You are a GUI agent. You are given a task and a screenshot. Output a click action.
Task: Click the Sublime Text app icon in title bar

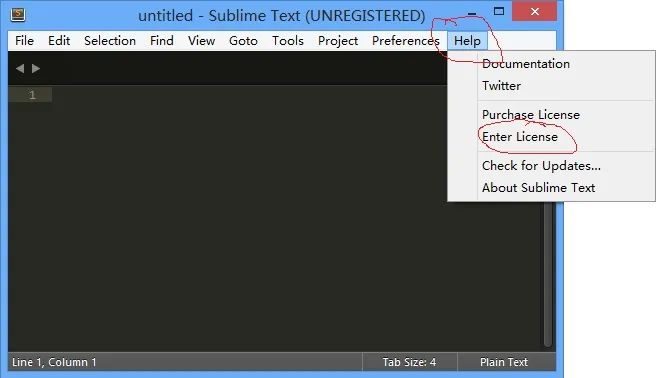18,15
